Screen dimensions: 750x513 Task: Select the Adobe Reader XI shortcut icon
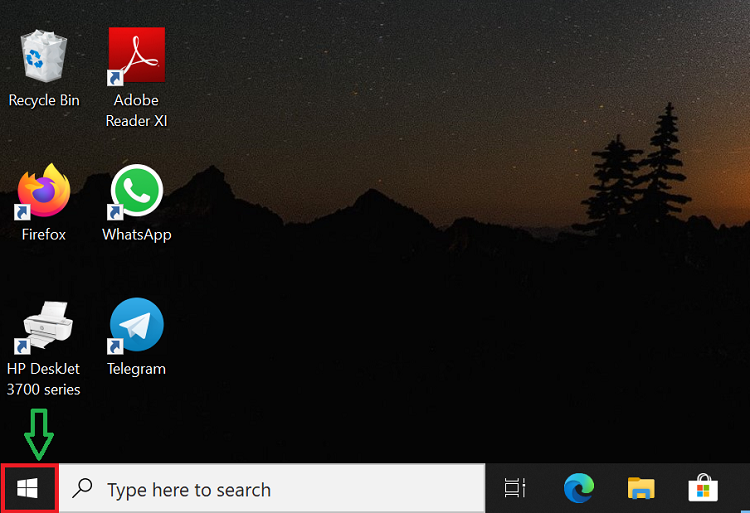(136, 55)
